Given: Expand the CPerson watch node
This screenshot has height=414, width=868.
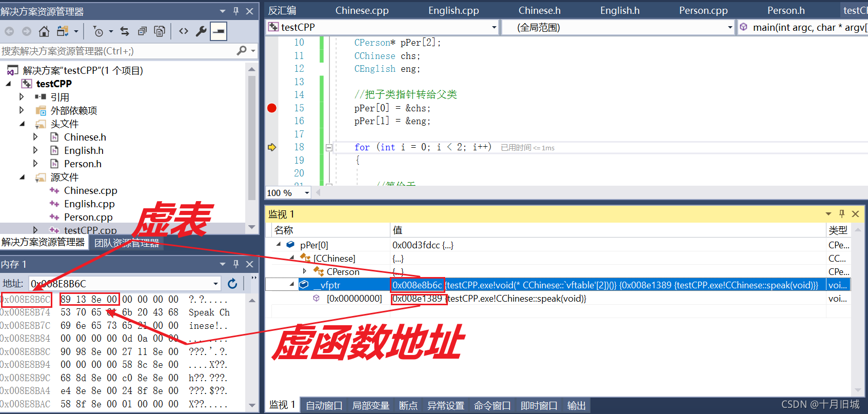Looking at the screenshot, I should (x=305, y=271).
